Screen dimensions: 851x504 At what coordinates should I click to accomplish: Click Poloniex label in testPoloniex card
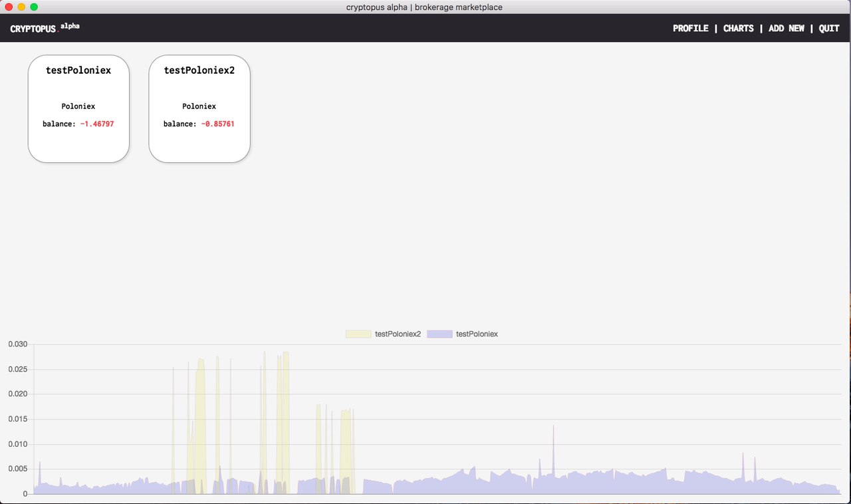coord(78,106)
